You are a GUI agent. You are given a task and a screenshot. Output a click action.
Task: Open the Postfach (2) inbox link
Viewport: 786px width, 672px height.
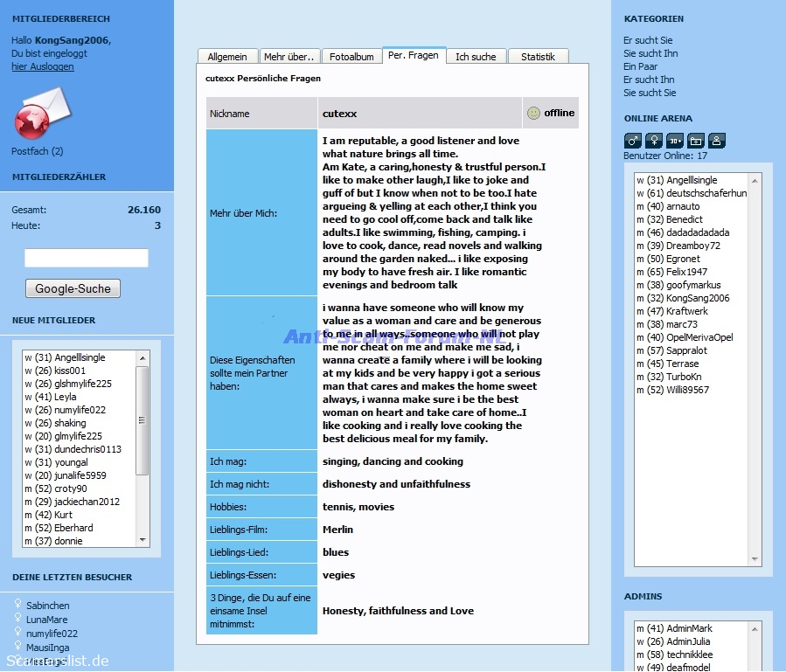click(x=38, y=151)
